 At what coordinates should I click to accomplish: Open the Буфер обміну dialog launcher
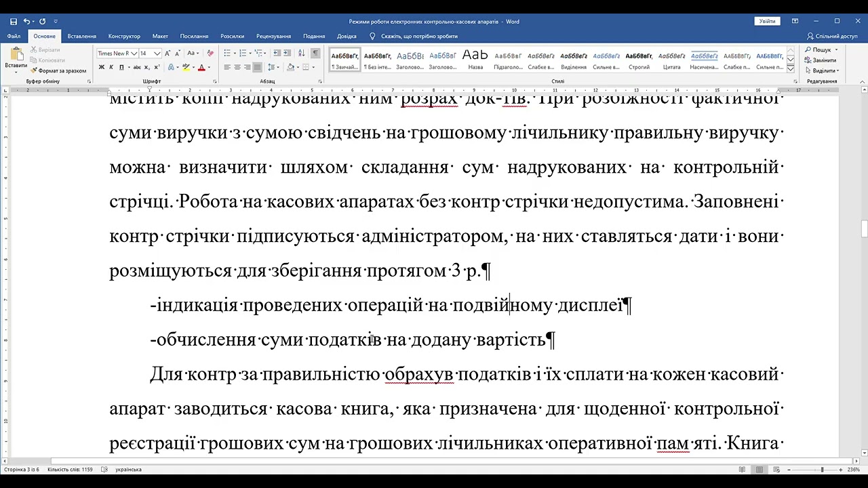coord(89,81)
